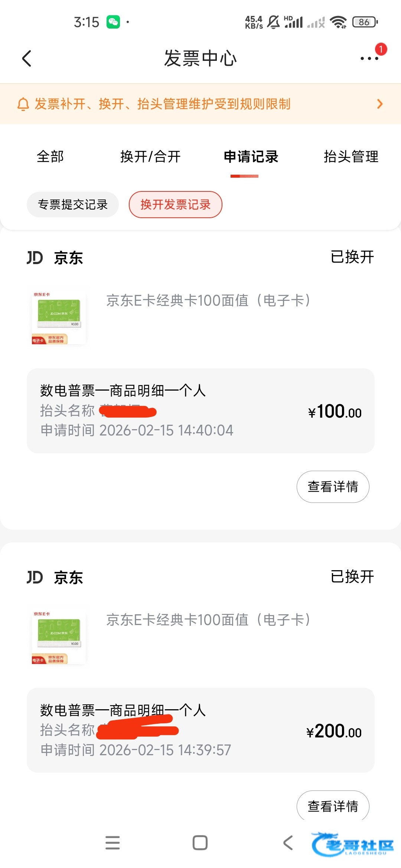
Task: Select the 专票提交记录 filter chip
Action: [x=73, y=204]
